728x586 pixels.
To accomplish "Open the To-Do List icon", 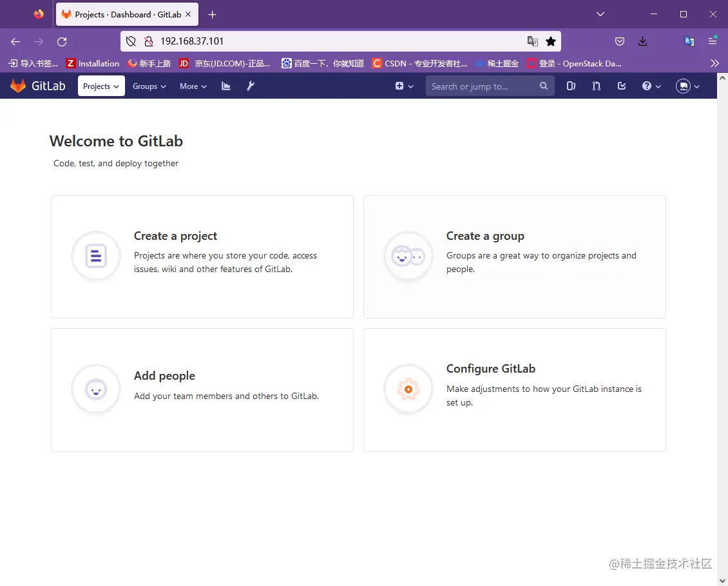I will 622,86.
